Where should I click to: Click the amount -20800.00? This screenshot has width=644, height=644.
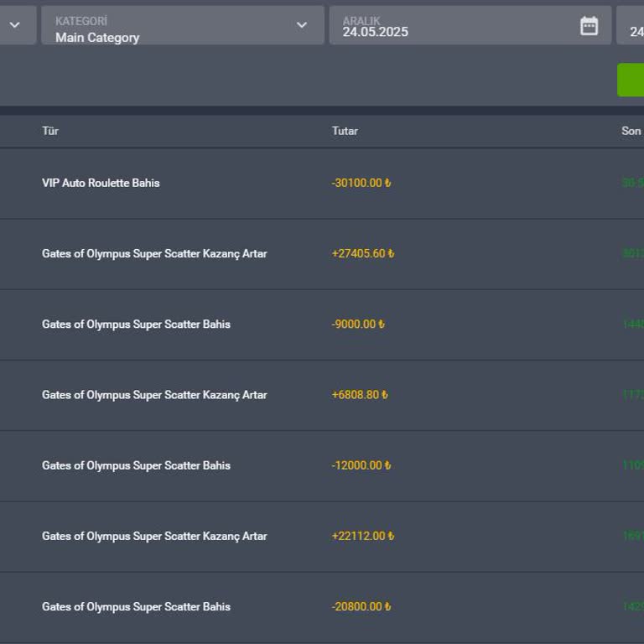pos(361,607)
